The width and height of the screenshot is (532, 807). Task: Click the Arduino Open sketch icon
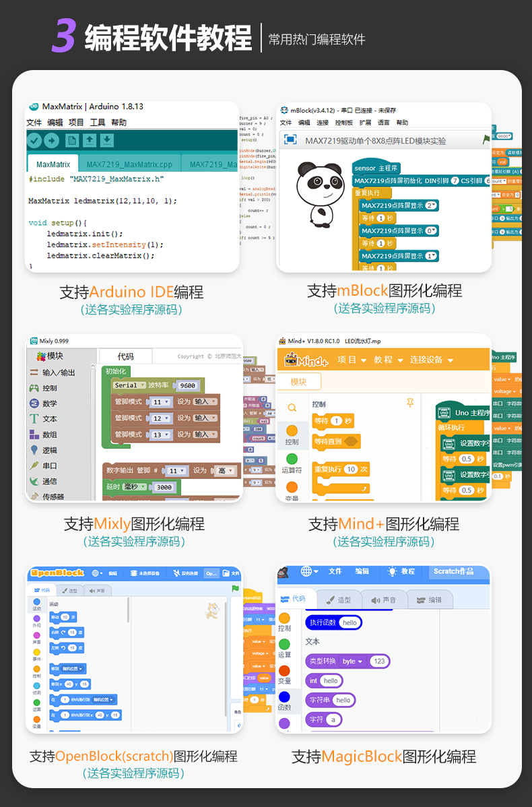click(x=90, y=140)
